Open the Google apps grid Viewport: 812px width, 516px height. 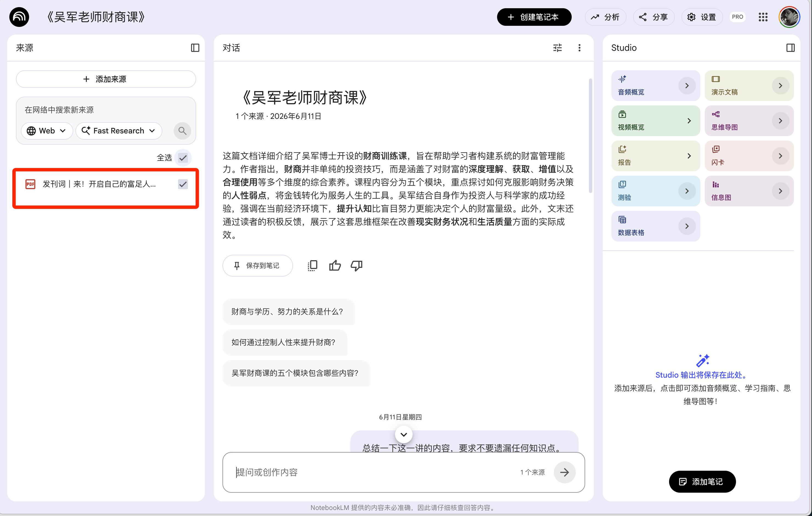pos(763,17)
